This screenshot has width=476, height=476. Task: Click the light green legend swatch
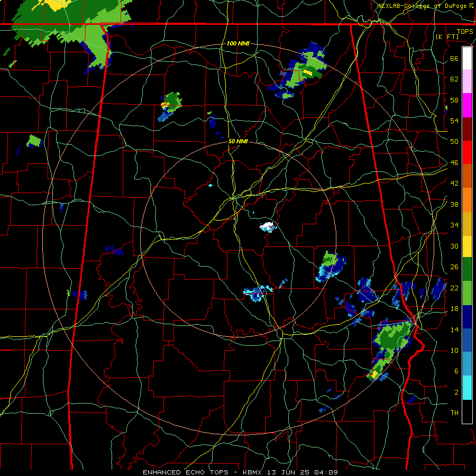[467, 293]
